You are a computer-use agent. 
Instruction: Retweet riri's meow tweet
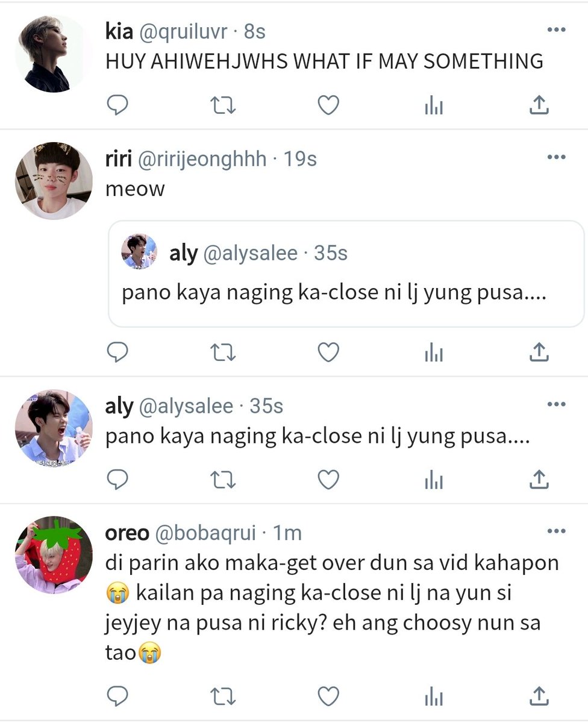coord(223,352)
